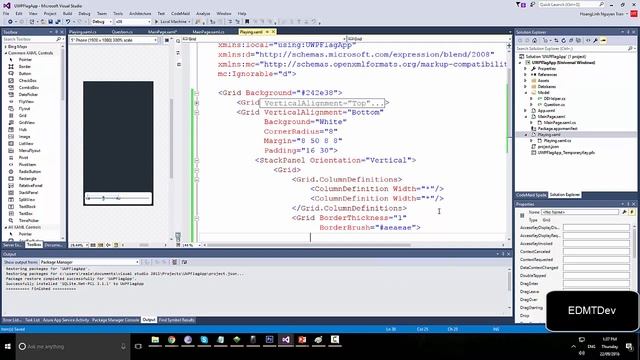This screenshot has height=360, width=640.
Task: Click the Save All toolbar icon
Action: pyautogui.click(x=58, y=22)
